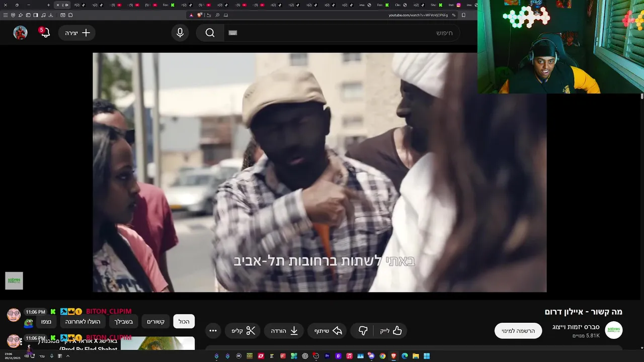This screenshot has height=362, width=644.
Task: Click the sabres watermark on the video
Action: tap(14, 281)
